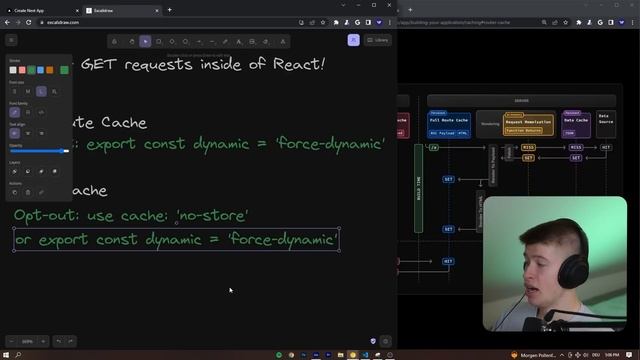Select the Hand panning tool in Excalidraw
The width and height of the screenshot is (640, 360).
point(131,41)
